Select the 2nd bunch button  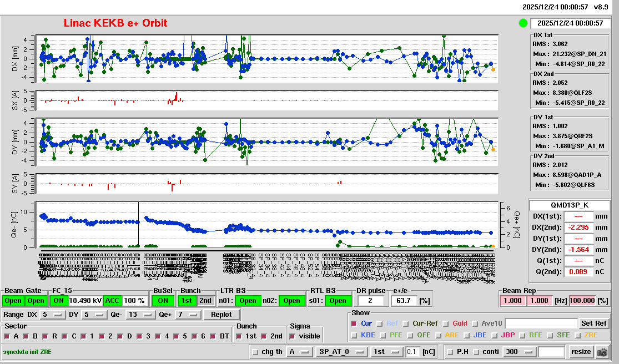click(x=205, y=301)
